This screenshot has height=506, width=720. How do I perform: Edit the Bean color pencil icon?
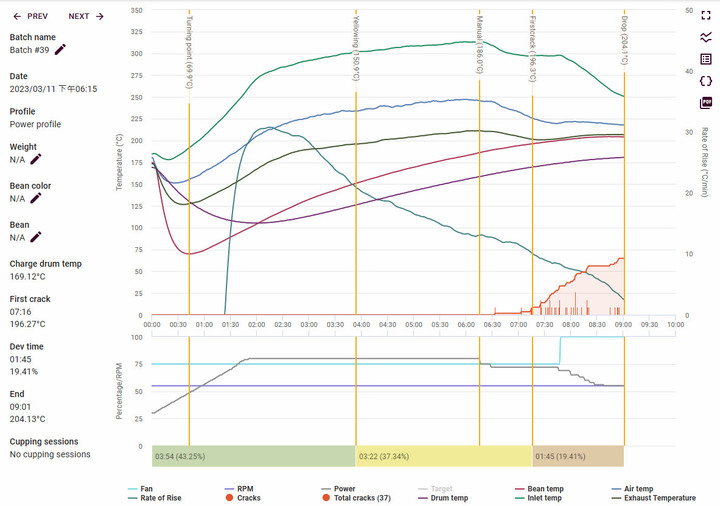tap(36, 198)
